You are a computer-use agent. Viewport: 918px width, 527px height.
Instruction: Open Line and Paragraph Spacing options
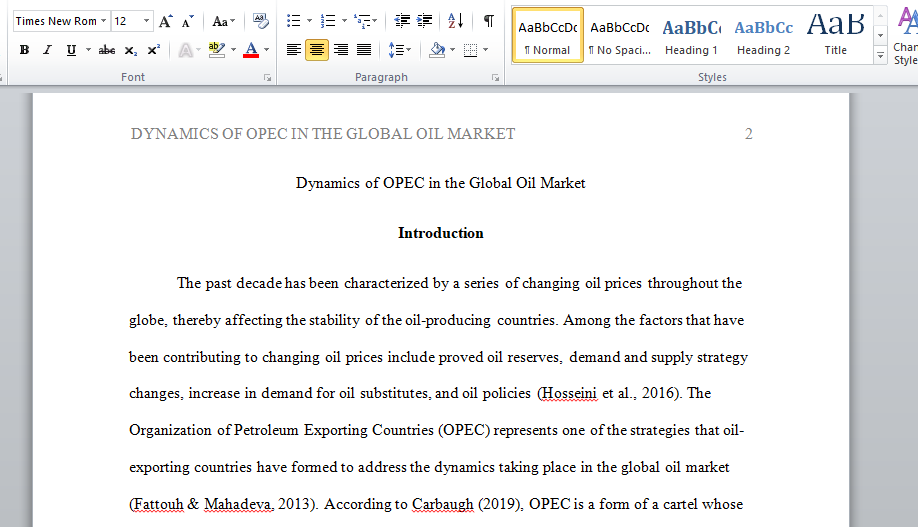tap(400, 50)
